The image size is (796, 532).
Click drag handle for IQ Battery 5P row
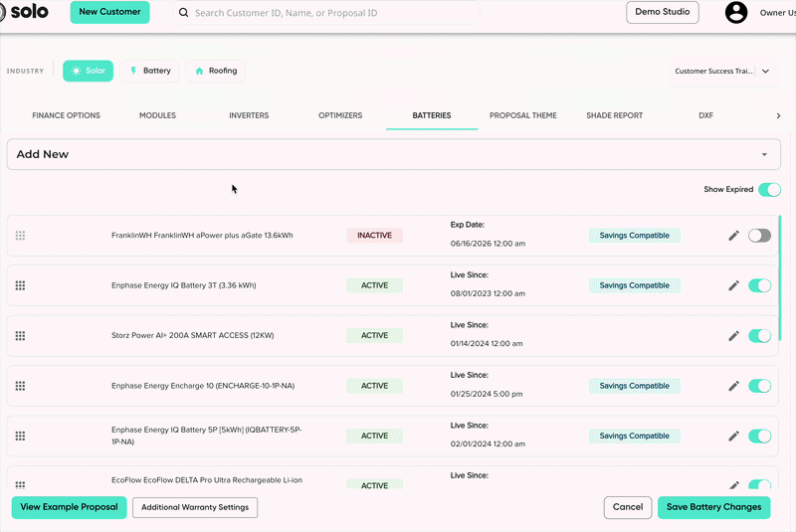point(20,437)
